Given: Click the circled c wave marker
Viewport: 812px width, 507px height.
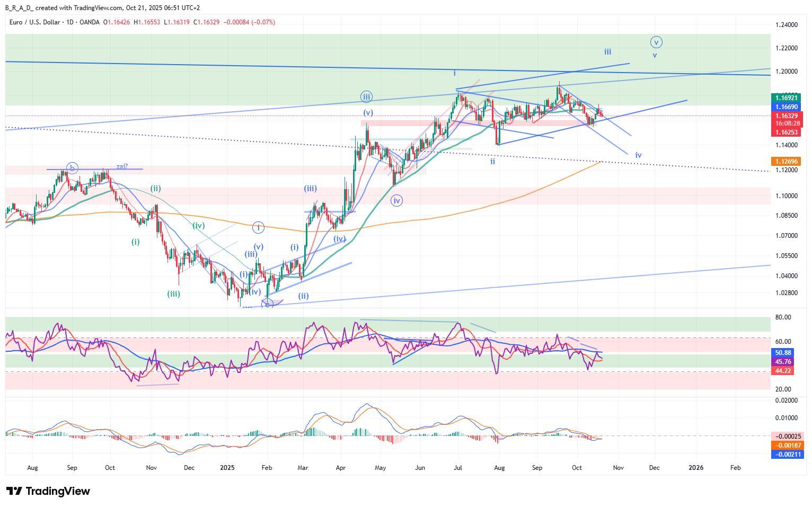Looking at the screenshot, I should (268, 304).
